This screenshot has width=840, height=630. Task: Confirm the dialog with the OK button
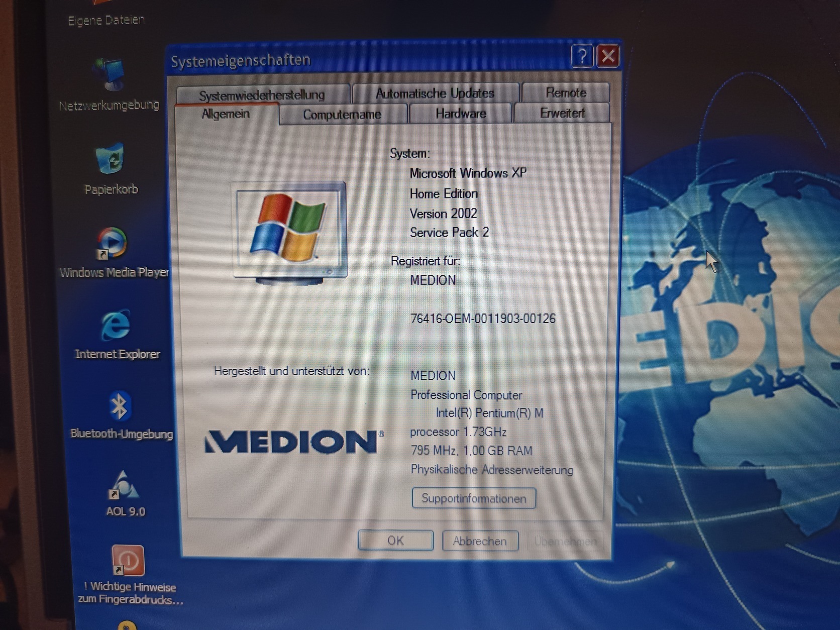tap(395, 541)
